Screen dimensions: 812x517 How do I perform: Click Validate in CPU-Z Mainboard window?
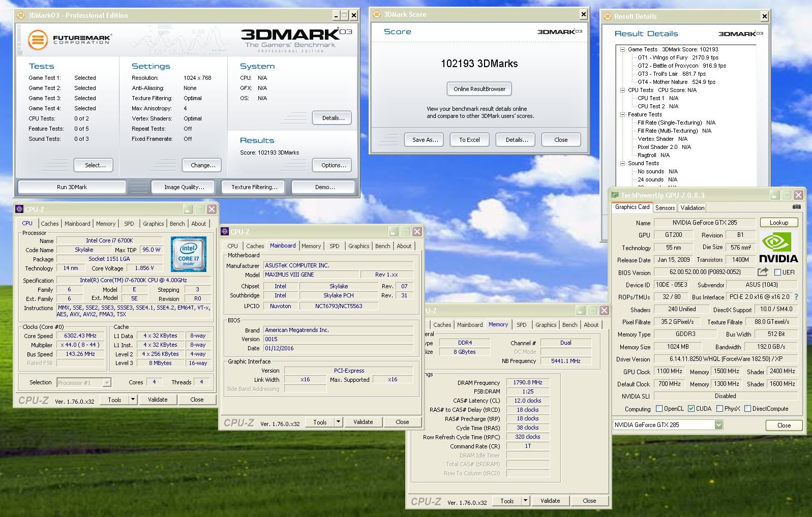[363, 422]
